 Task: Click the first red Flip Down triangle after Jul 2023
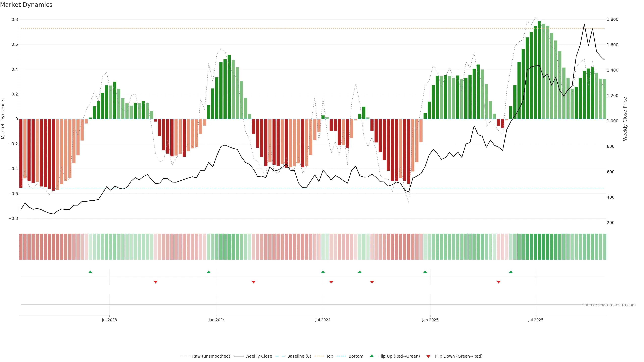155,282
